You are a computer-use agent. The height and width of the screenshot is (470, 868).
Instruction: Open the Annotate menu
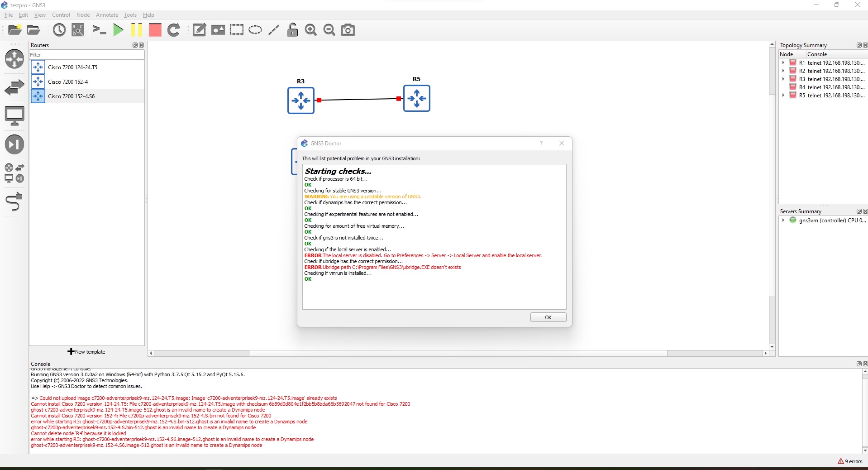click(106, 15)
